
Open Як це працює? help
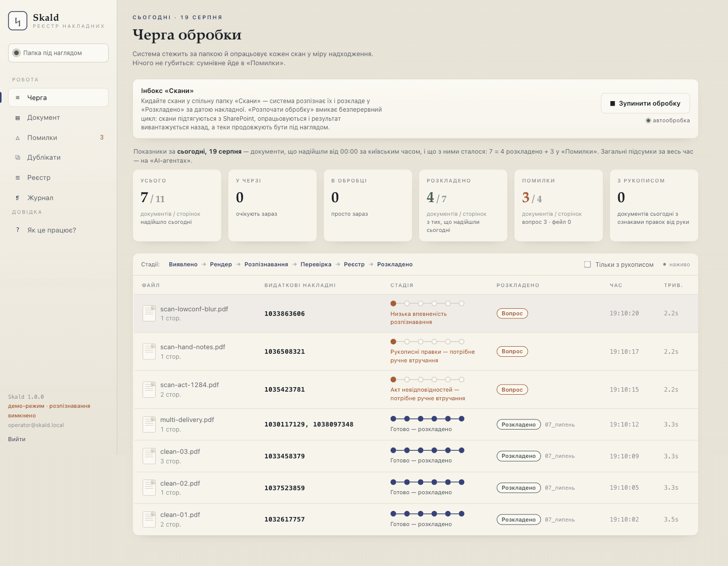tap(58, 230)
